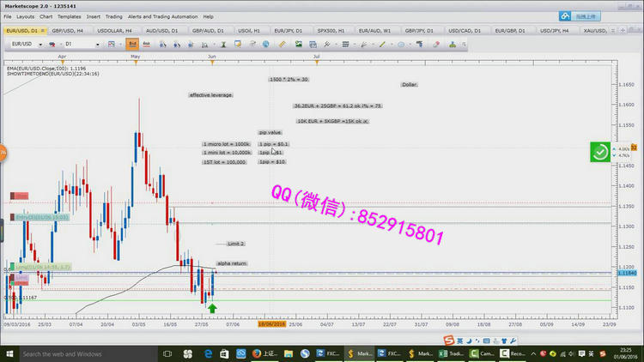Click the Ask price toolbar button
644x362 pixels.
pyautogui.click(x=147, y=44)
